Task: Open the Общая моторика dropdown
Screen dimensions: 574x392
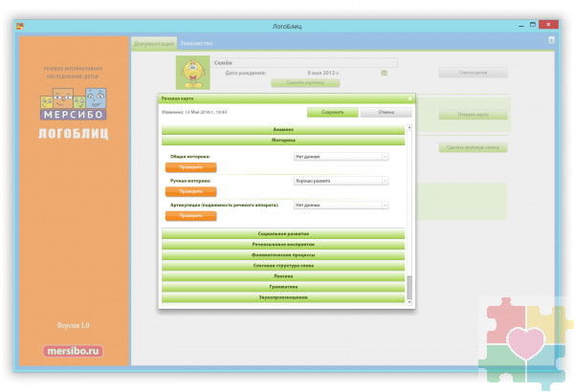Action: [x=341, y=157]
